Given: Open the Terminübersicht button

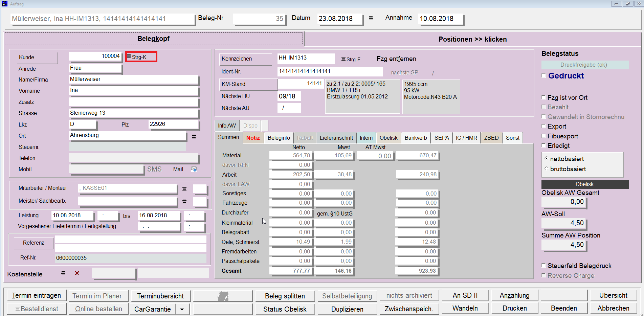Looking at the screenshot, I should coord(160,296).
